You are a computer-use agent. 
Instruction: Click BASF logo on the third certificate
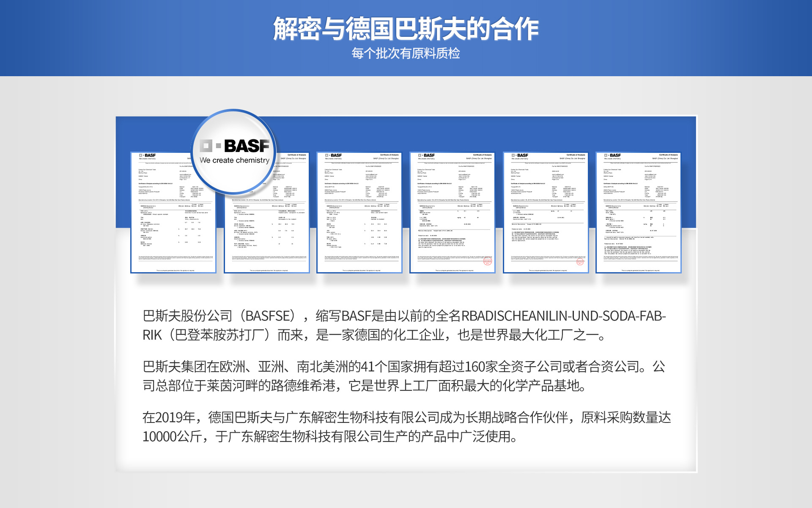pos(334,155)
